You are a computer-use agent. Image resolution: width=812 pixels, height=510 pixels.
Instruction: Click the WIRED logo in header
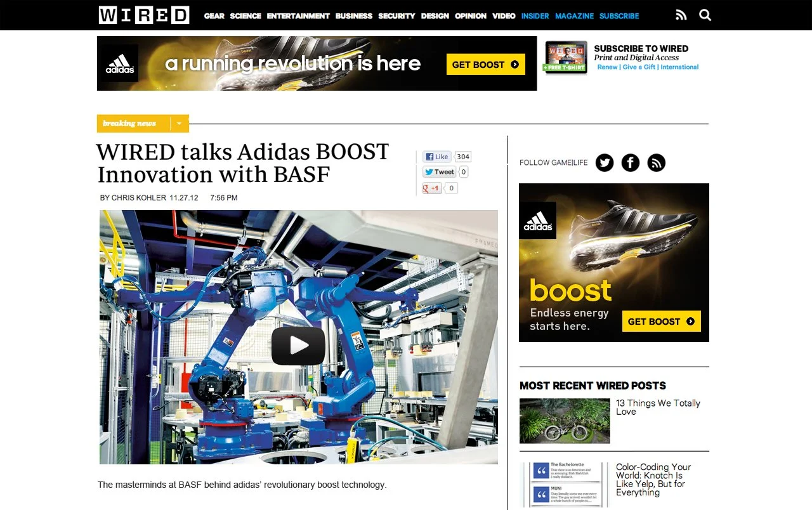[x=144, y=15]
